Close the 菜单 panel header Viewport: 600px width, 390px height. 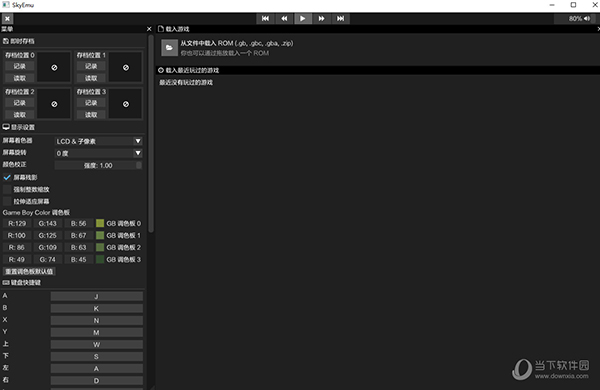point(149,29)
